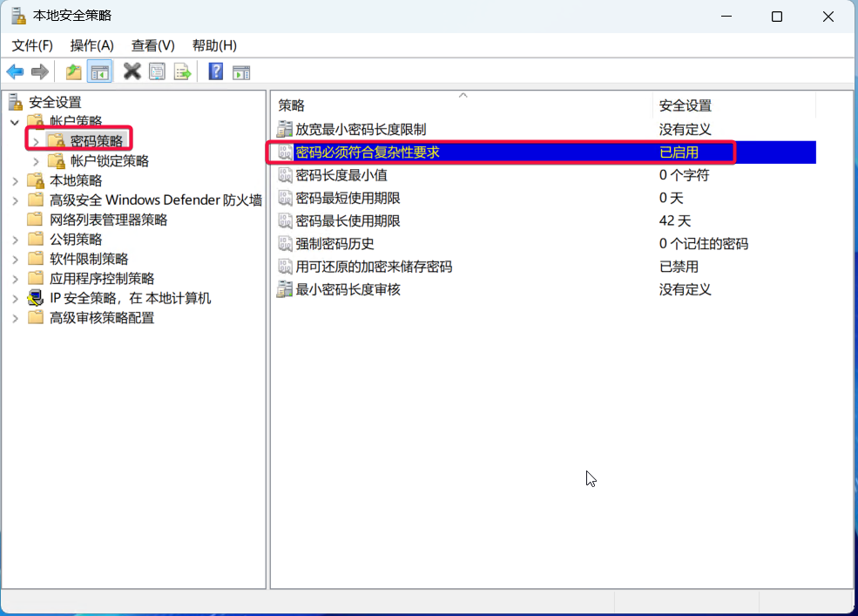Click the 已启用 setting value

(x=679, y=152)
